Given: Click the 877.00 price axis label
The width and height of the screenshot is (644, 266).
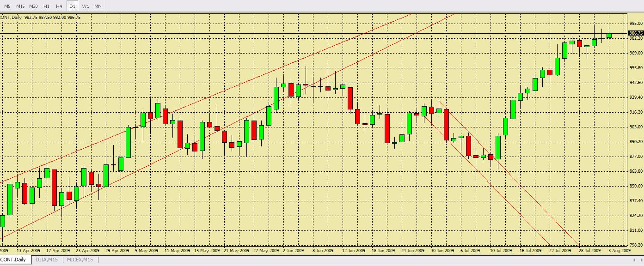Looking at the screenshot, I should click(636, 157).
